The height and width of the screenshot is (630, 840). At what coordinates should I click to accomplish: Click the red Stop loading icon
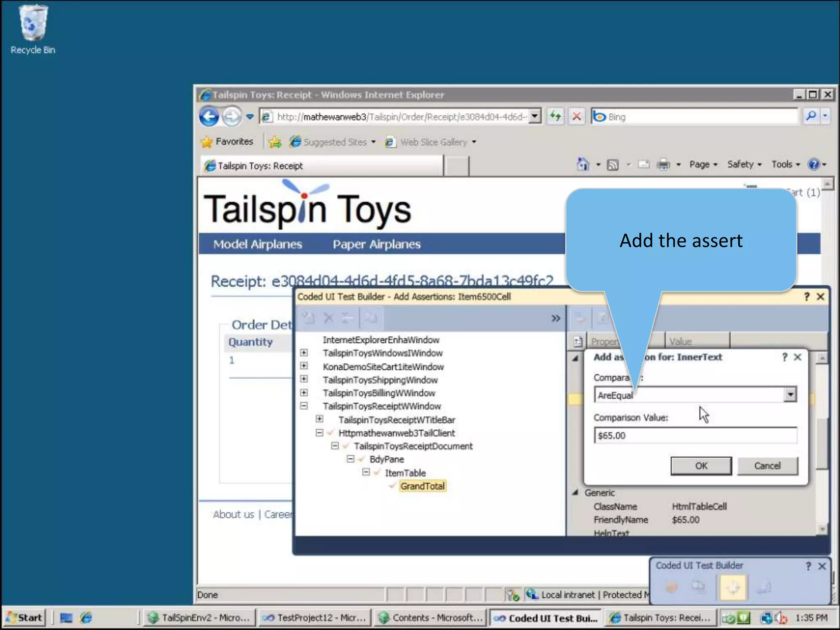(x=577, y=116)
